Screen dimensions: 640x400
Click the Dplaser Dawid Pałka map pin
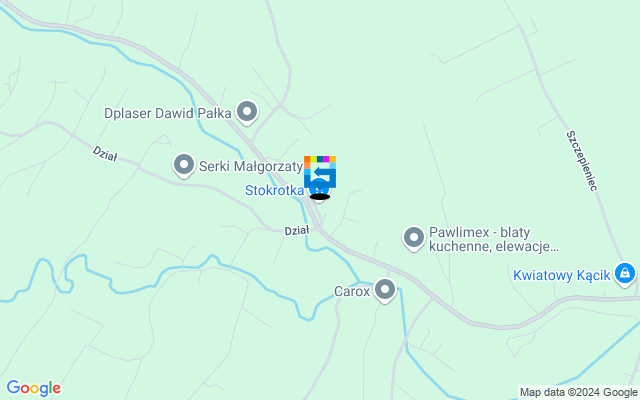click(x=247, y=112)
